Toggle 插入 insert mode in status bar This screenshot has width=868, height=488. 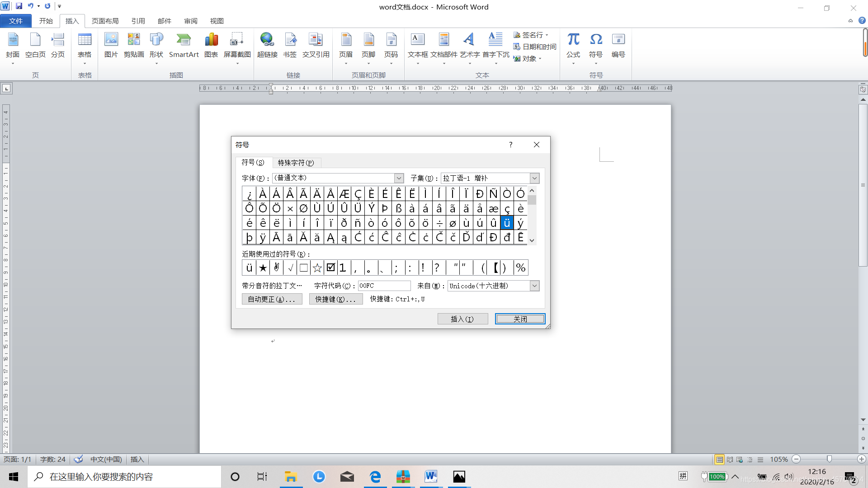tap(137, 460)
